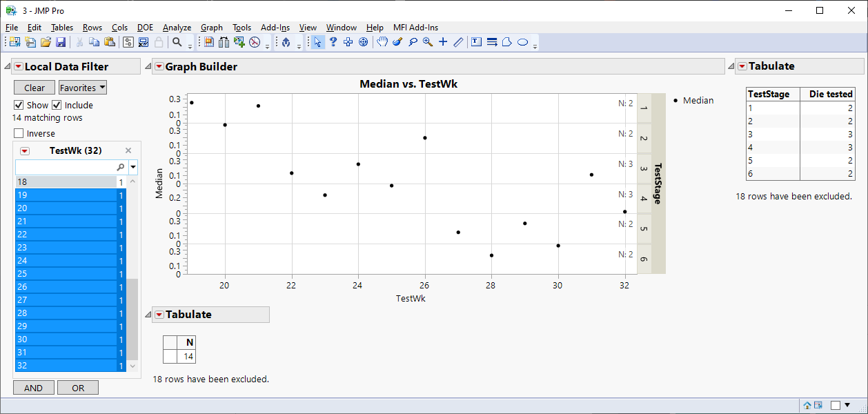Screen dimensions: 868x414
Task: Select the Magnifier zoom tool
Action: point(428,42)
